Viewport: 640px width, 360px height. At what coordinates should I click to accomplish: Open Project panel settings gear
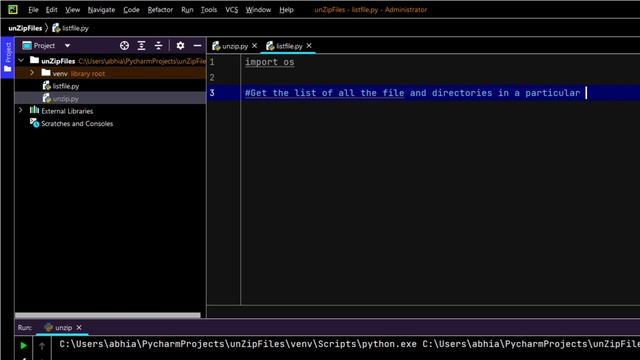pos(180,46)
